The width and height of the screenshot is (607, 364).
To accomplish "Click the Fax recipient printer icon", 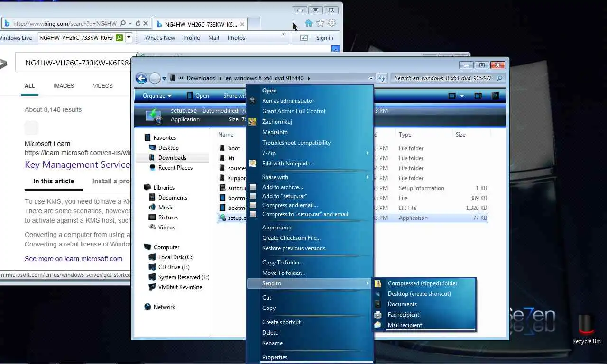I will [378, 315].
